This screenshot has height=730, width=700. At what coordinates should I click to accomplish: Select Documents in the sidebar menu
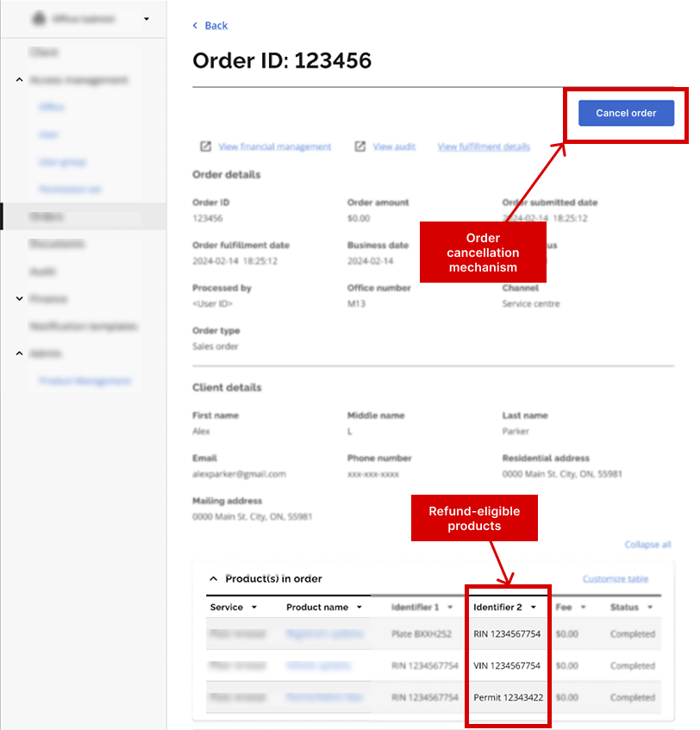click(x=57, y=244)
